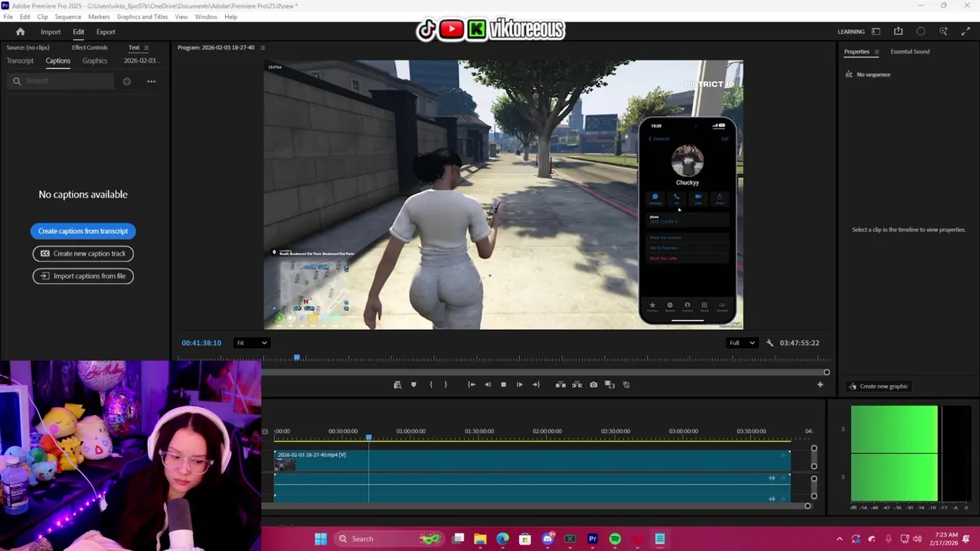This screenshot has height=551, width=980.
Task: Open the Full playback resolution dropdown
Action: pyautogui.click(x=743, y=343)
